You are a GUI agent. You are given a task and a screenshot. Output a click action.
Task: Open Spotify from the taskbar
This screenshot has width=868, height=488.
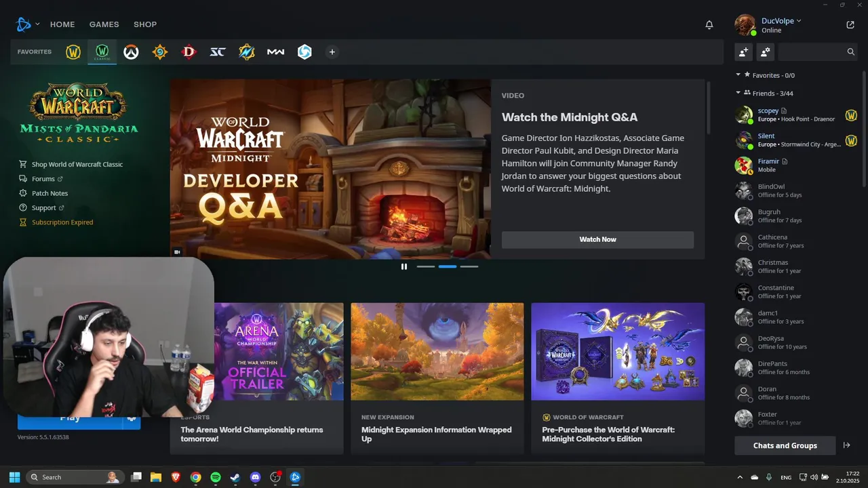(x=216, y=477)
